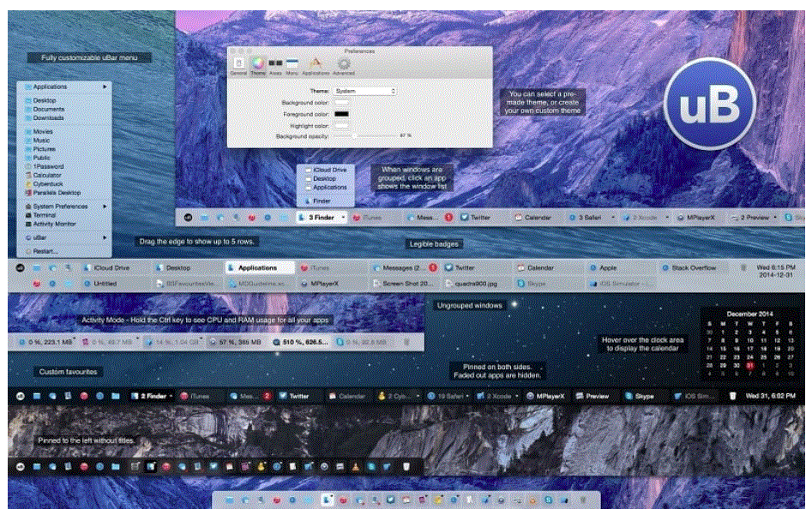Click the clock reading Wed 31, 6:02 PM
This screenshot has height=521, width=812.
[770, 396]
